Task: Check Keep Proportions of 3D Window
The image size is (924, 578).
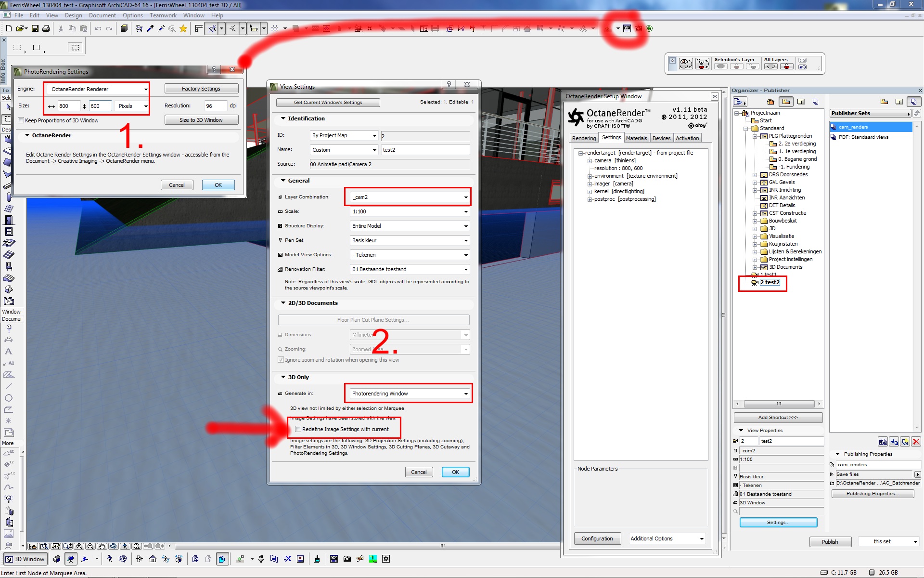Action: [21, 120]
